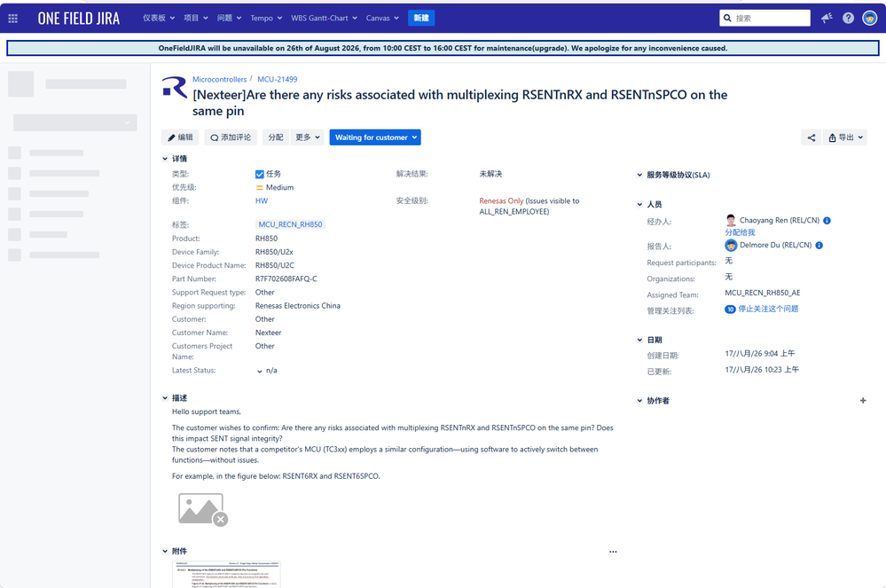Click the broken image placeholder
Viewport: 886px width, 588px height.
click(202, 509)
